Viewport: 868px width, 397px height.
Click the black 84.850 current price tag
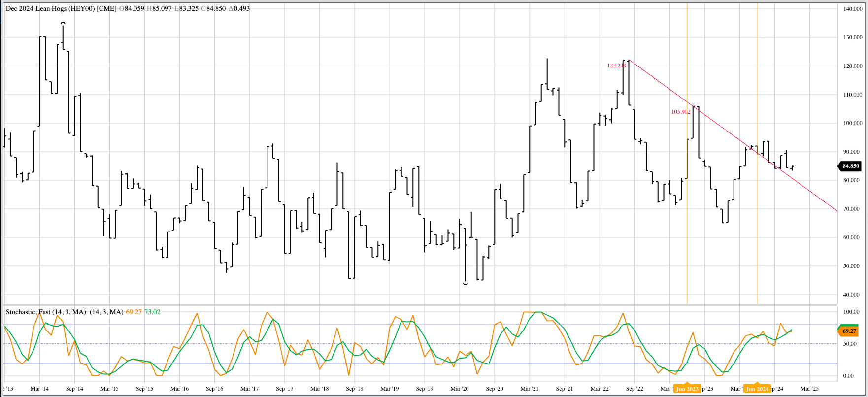click(x=850, y=166)
